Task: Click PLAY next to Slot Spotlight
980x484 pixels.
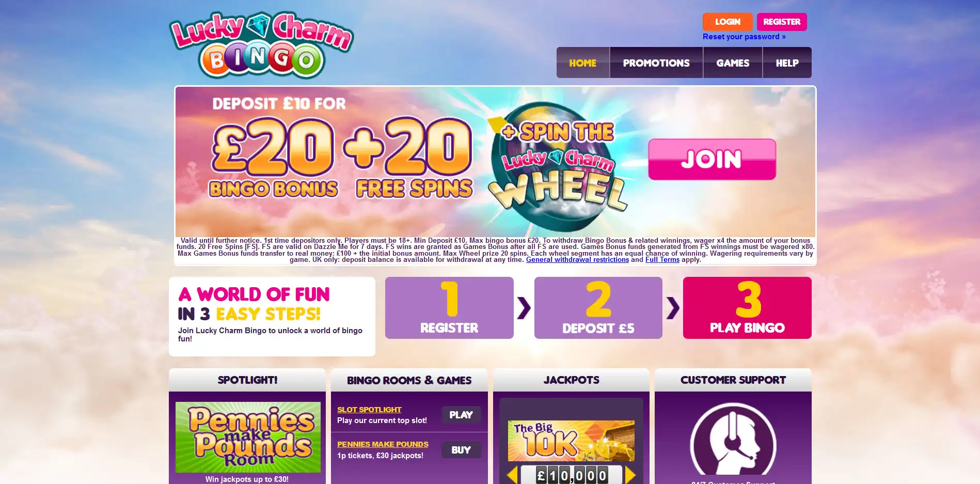Action: point(461,415)
